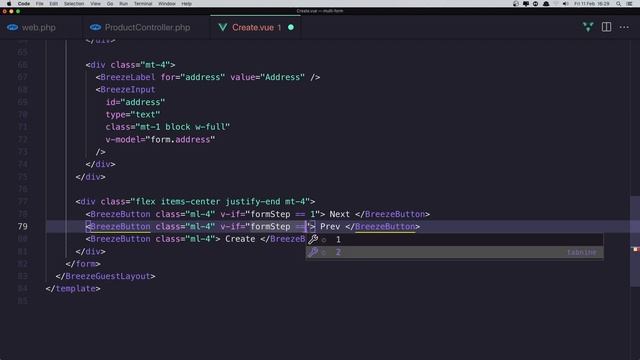Choose autocomplete suggestion 1
640x360 pixels.
pyautogui.click(x=454, y=240)
